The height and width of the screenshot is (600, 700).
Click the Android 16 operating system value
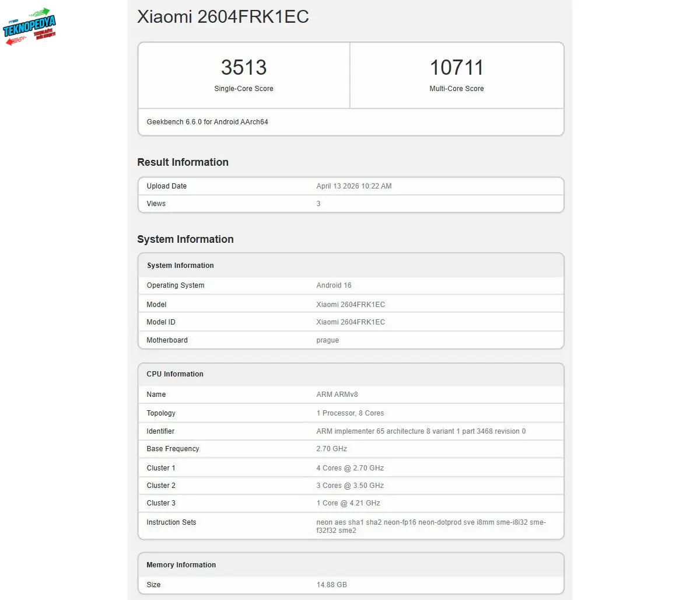pyautogui.click(x=334, y=285)
